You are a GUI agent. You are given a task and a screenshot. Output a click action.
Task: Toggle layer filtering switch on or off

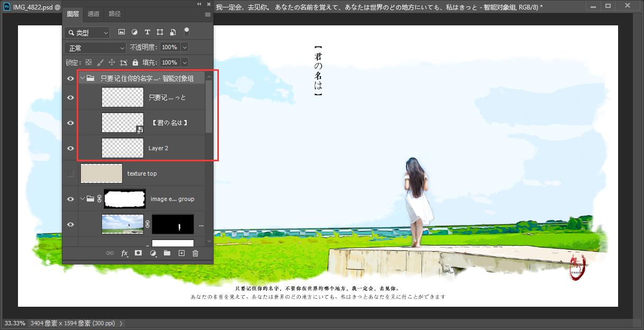coord(186,32)
